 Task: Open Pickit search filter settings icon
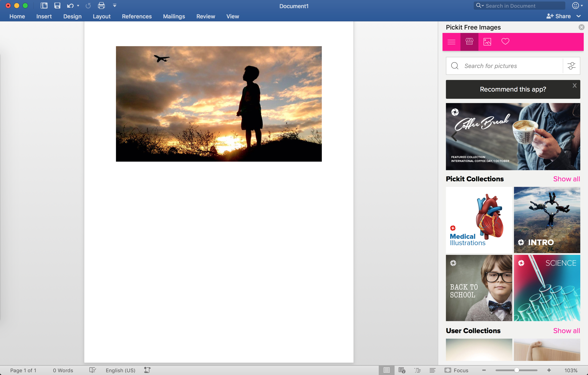pyautogui.click(x=571, y=66)
